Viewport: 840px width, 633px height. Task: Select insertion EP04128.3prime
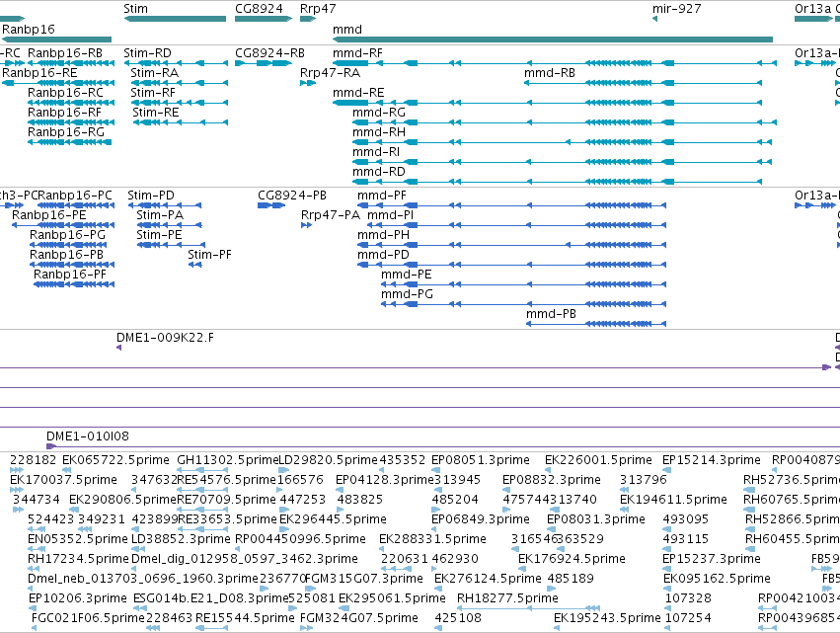[340, 490]
